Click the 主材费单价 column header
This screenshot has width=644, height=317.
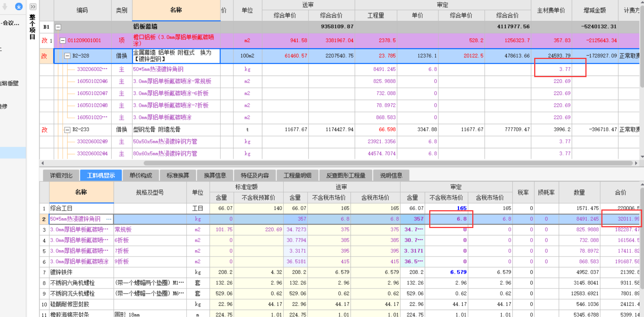551,10
